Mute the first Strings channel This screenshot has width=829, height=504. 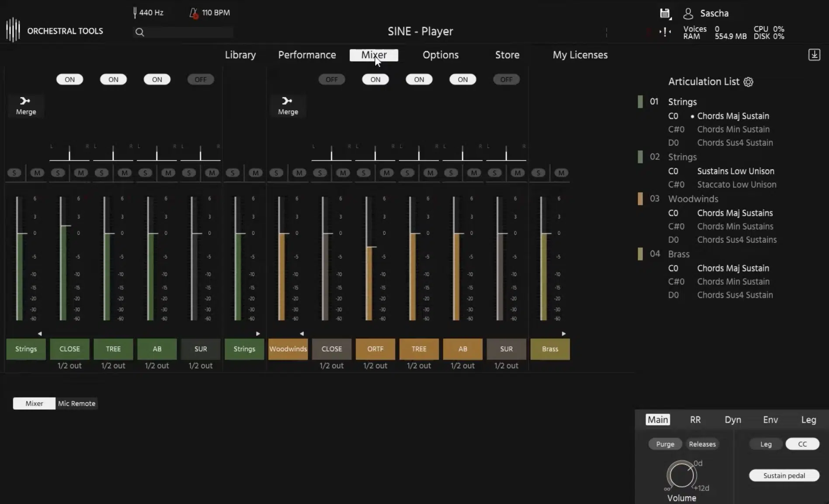[37, 173]
